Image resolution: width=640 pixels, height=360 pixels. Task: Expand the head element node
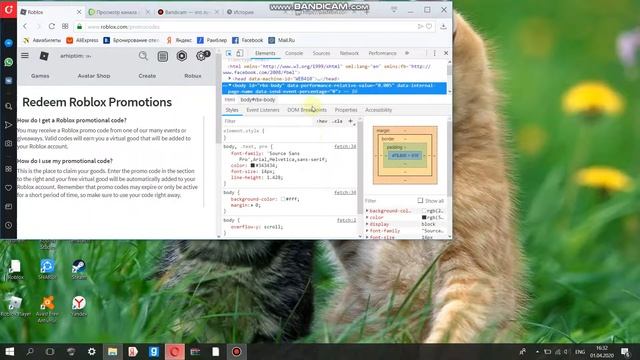click(230, 78)
